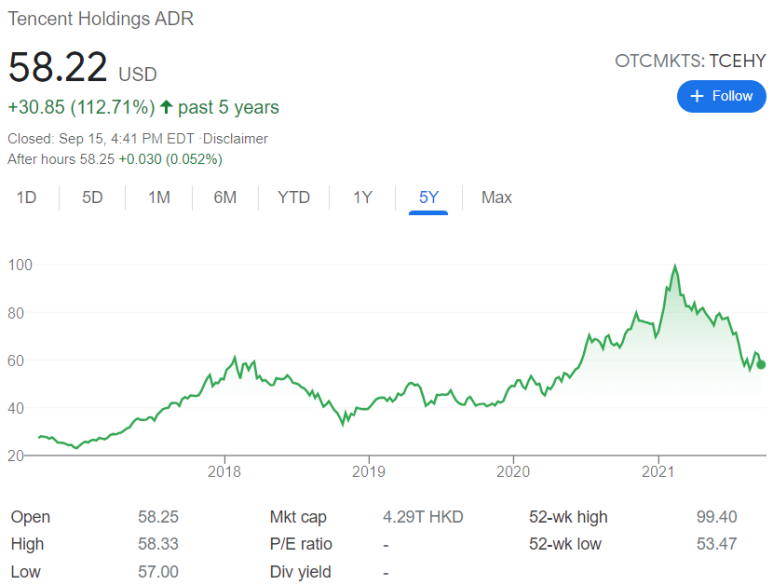Click the 52-wk low value 53.47
This screenshot has width=773, height=585.
point(717,544)
